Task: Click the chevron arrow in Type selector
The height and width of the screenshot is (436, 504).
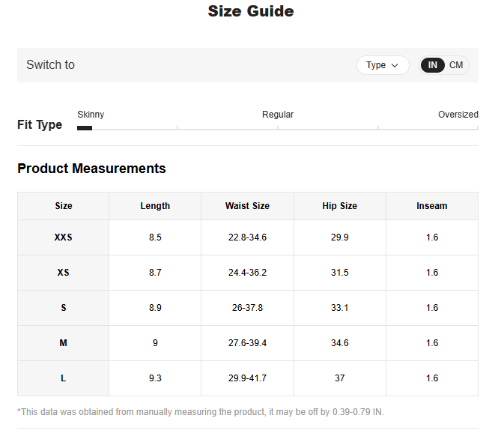Action: 395,65
